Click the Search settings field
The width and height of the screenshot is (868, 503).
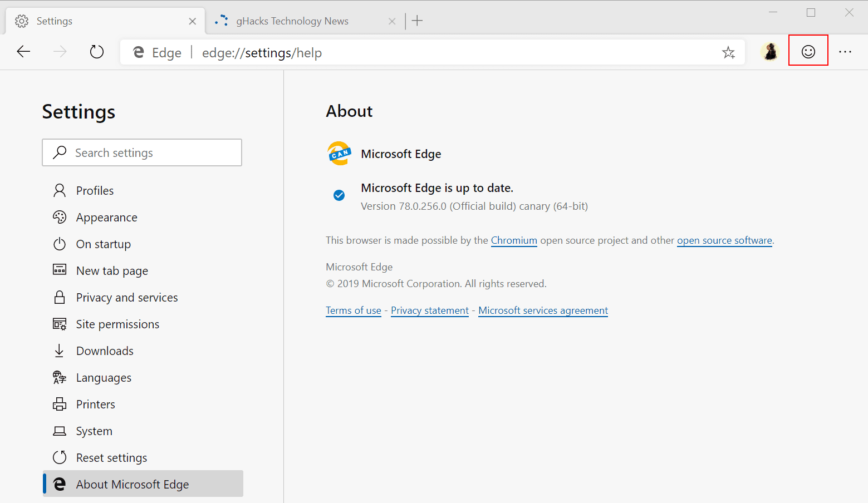[x=142, y=152]
